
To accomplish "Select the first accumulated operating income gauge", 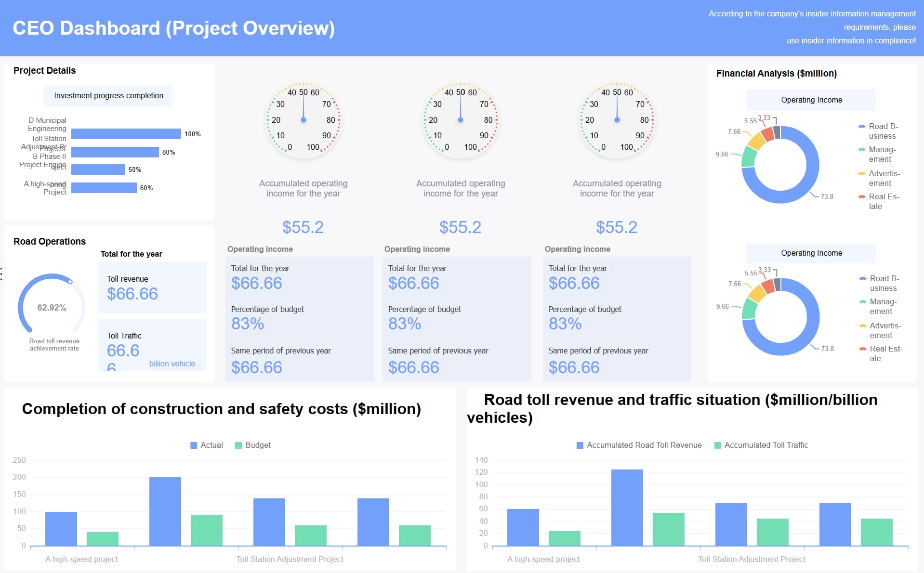I will 303,120.
